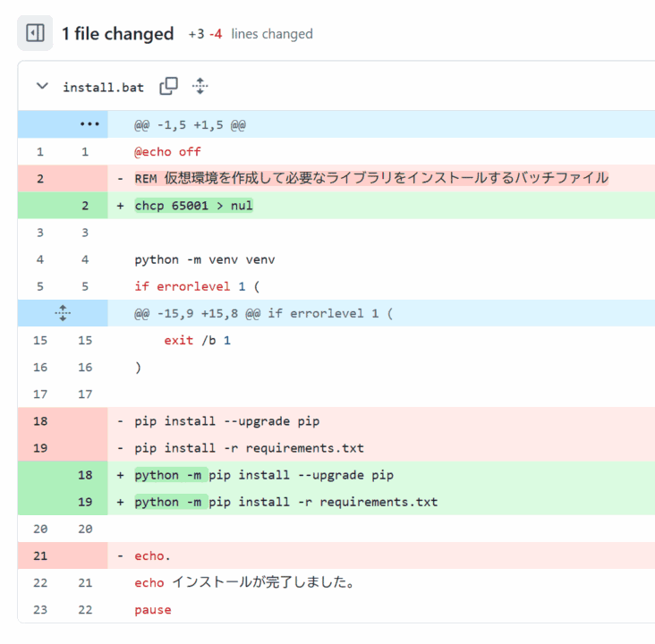Click the closing parenthesis on line 16
The width and height of the screenshot is (655, 644).
tap(139, 368)
